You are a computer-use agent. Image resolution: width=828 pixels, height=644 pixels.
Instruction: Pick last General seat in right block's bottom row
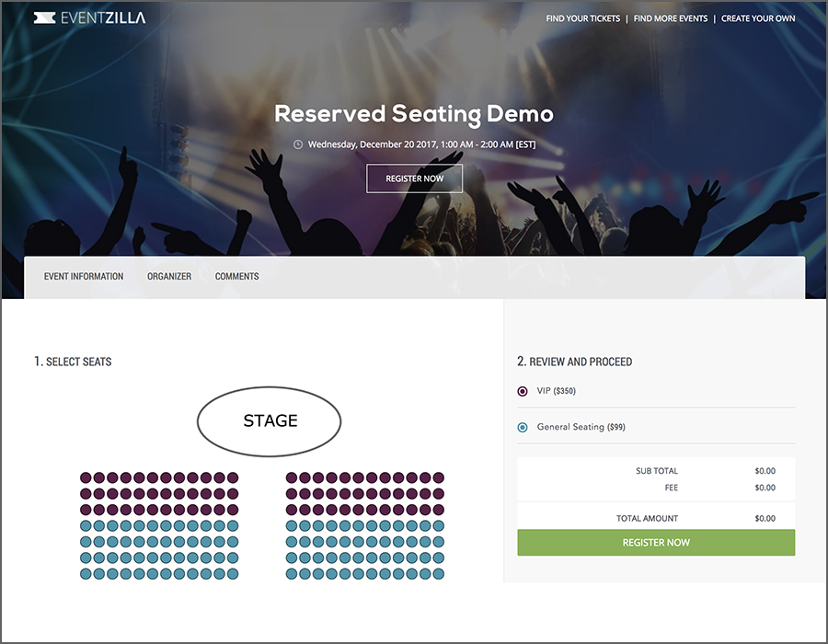[438, 573]
